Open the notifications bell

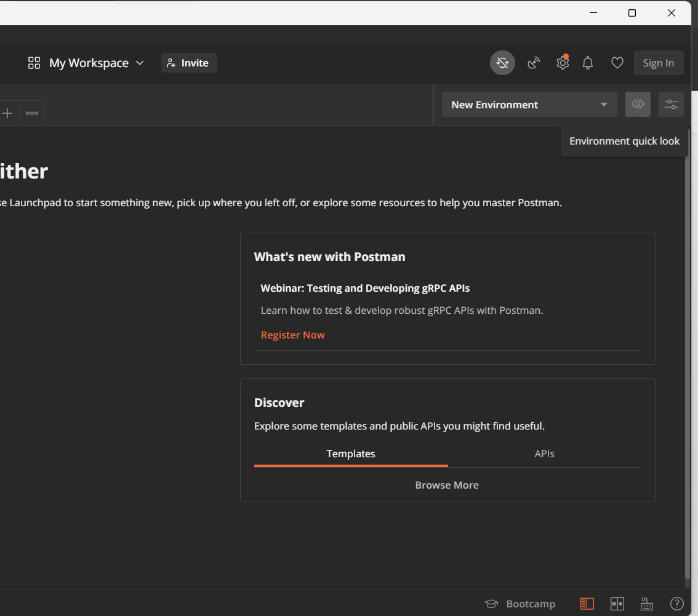588,63
